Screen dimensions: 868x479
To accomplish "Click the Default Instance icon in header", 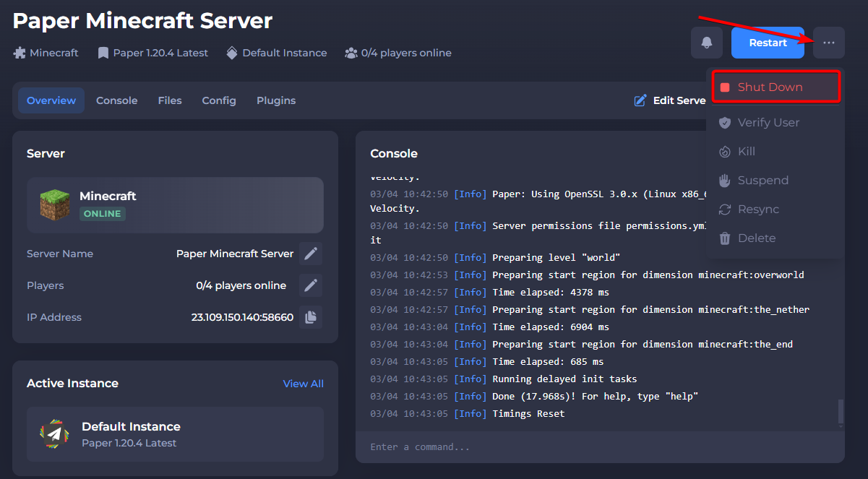I will click(232, 53).
